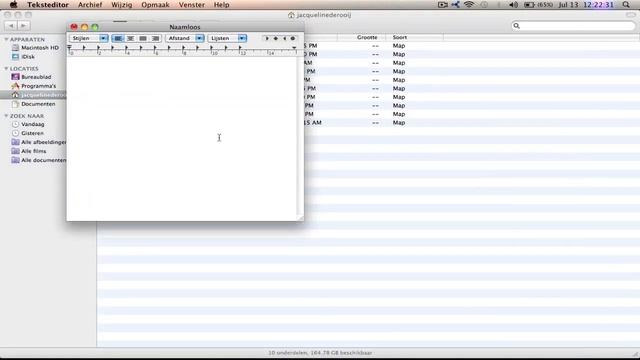This screenshot has width=640, height=360.
Task: Click inside the Naamloos text area
Action: coord(182,138)
